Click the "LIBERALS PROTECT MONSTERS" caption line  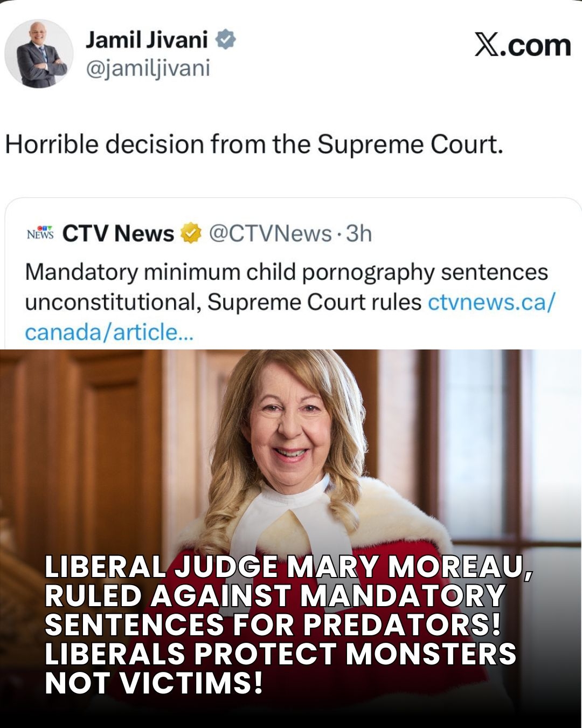tap(280, 654)
